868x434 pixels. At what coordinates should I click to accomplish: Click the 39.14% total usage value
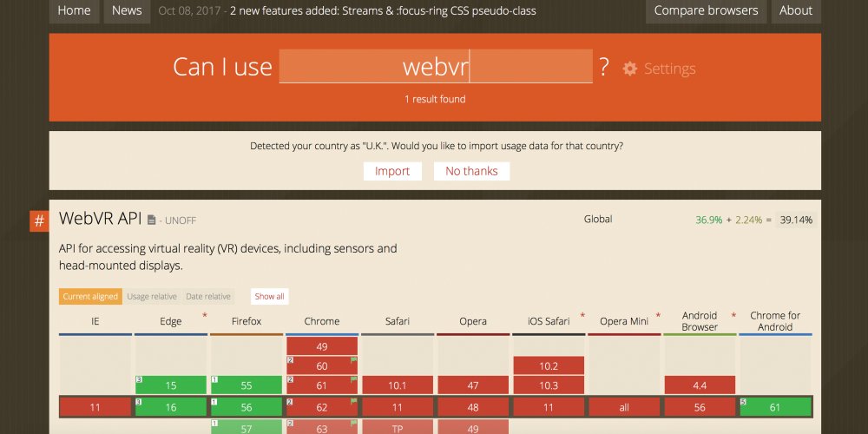point(796,220)
